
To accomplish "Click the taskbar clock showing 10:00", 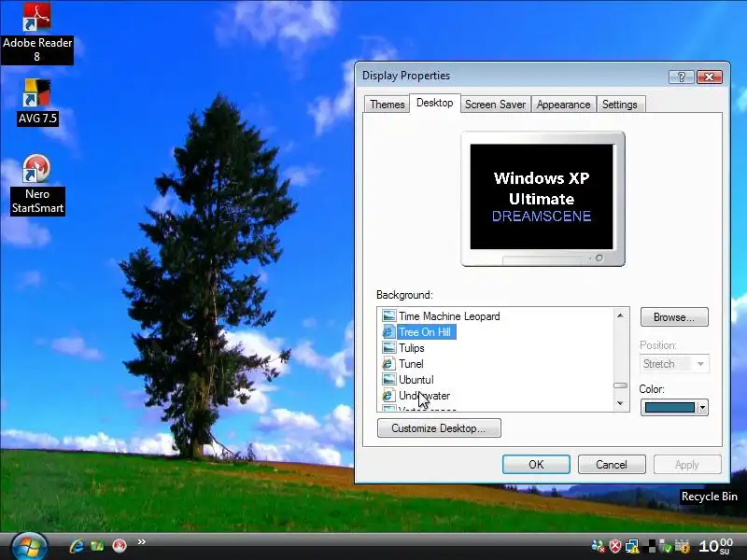I will click(715, 546).
